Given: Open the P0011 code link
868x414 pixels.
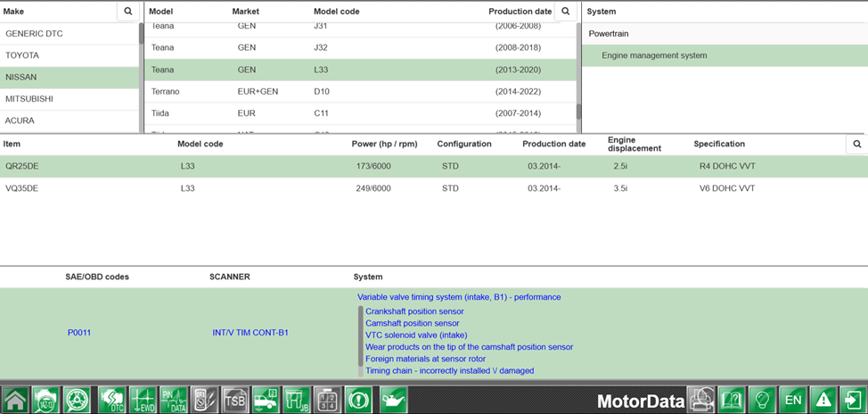Looking at the screenshot, I should pyautogui.click(x=79, y=333).
